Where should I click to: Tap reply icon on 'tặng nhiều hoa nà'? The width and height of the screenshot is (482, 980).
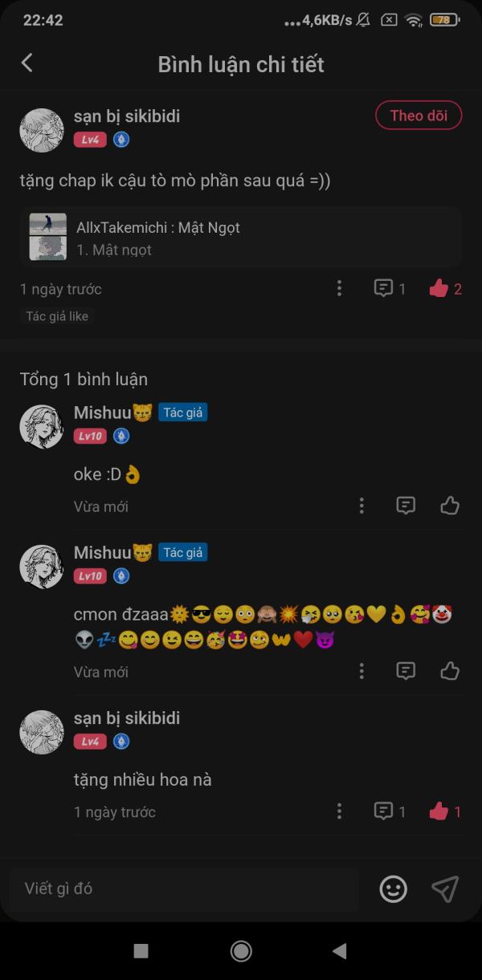[x=383, y=811]
